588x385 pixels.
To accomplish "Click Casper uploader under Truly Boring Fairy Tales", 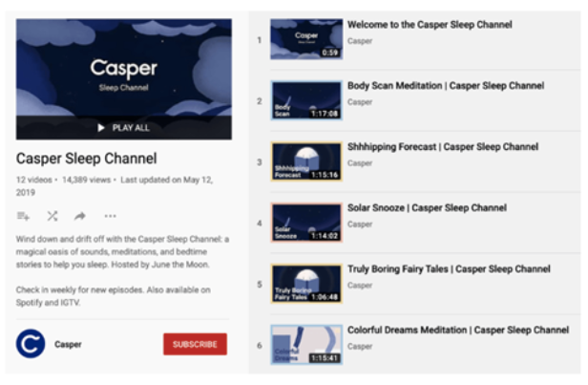I will 360,286.
